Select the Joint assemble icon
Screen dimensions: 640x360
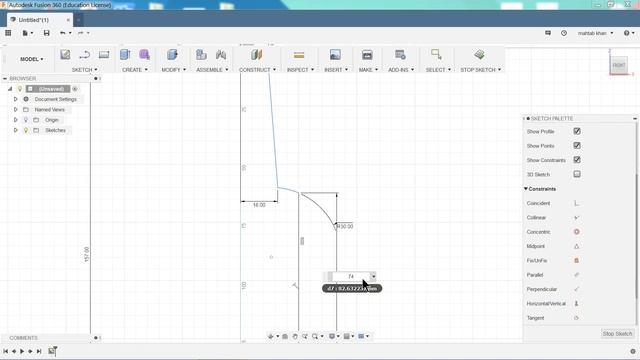(x=221, y=55)
